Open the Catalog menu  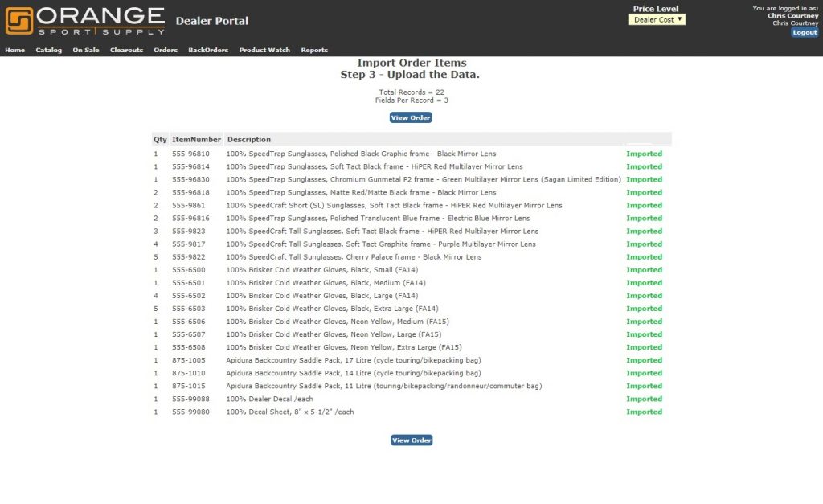[49, 50]
